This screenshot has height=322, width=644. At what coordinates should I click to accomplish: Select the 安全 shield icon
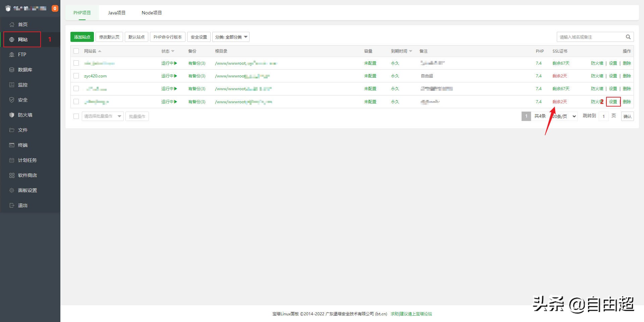[x=12, y=100]
